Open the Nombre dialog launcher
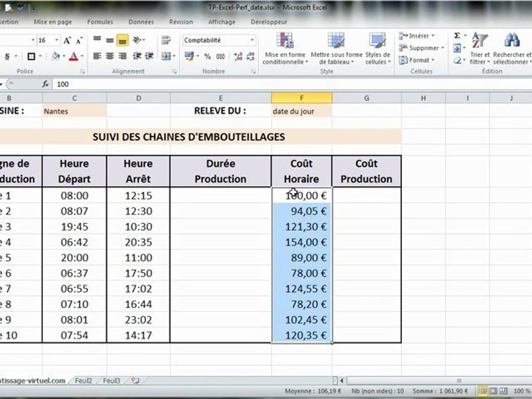The image size is (532, 399). point(253,71)
